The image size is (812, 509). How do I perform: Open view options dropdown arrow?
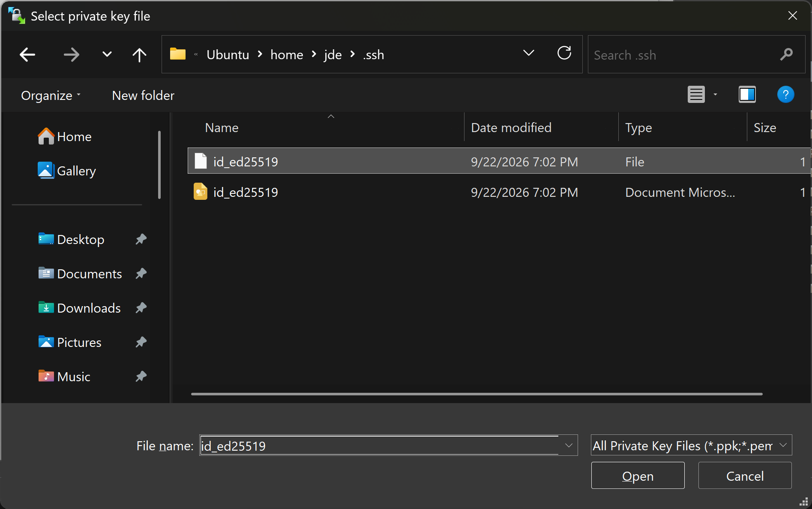coord(715,94)
